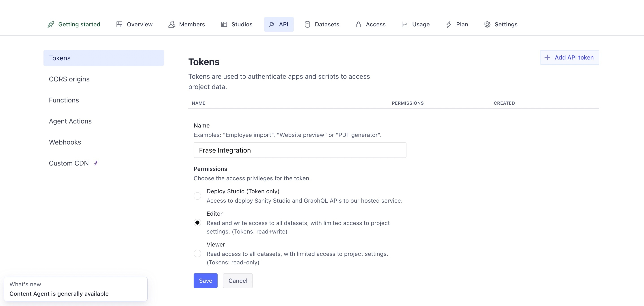Open CORS origins in sidebar

point(69,79)
